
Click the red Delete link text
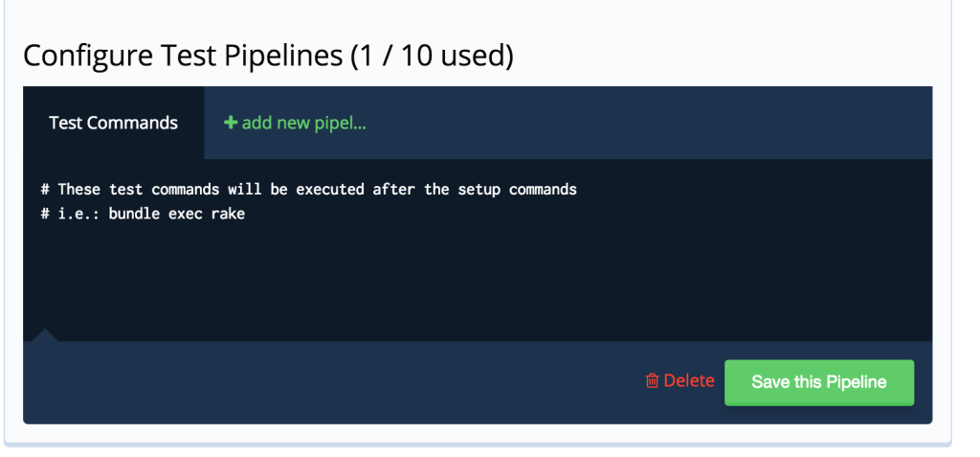689,380
